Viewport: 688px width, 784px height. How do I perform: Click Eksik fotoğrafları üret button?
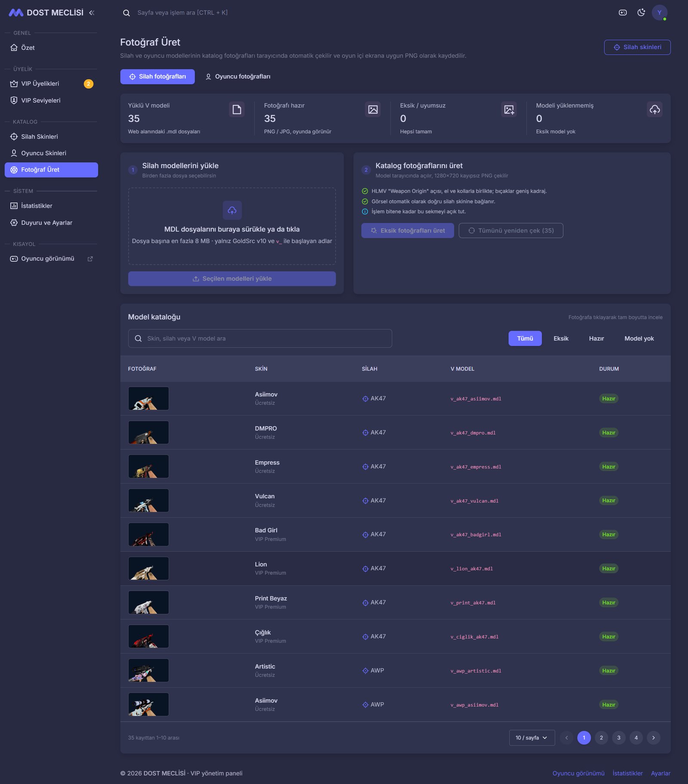(x=408, y=231)
